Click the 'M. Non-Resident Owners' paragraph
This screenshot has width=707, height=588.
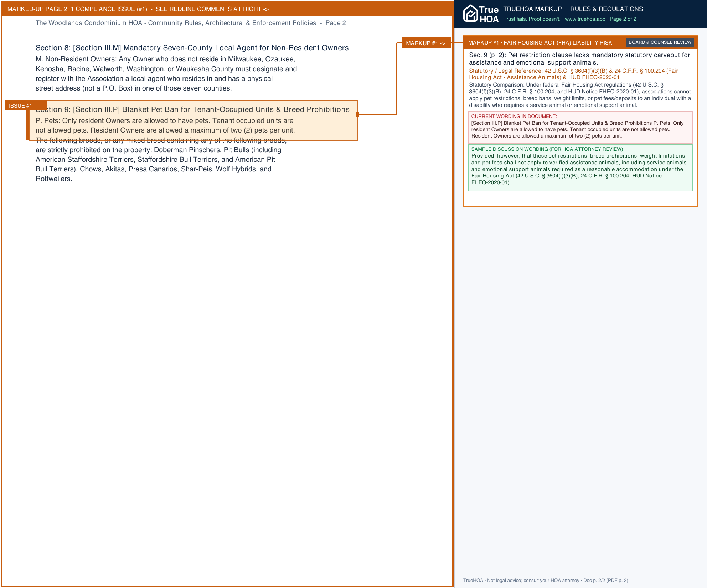pos(166,74)
